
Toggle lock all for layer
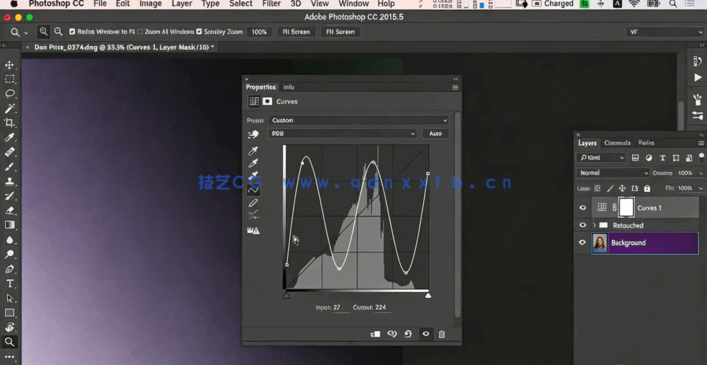[x=647, y=188]
